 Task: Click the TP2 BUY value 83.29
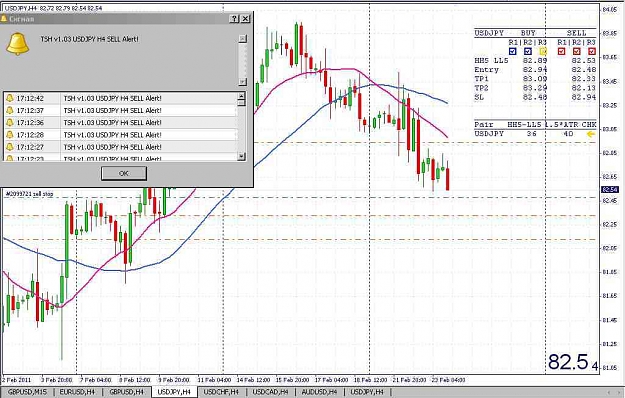[535, 88]
